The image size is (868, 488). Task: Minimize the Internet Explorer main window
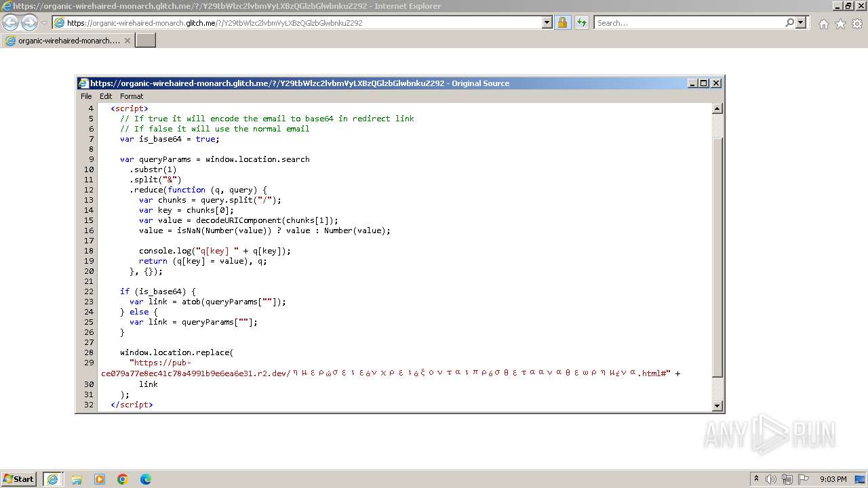(x=837, y=6)
